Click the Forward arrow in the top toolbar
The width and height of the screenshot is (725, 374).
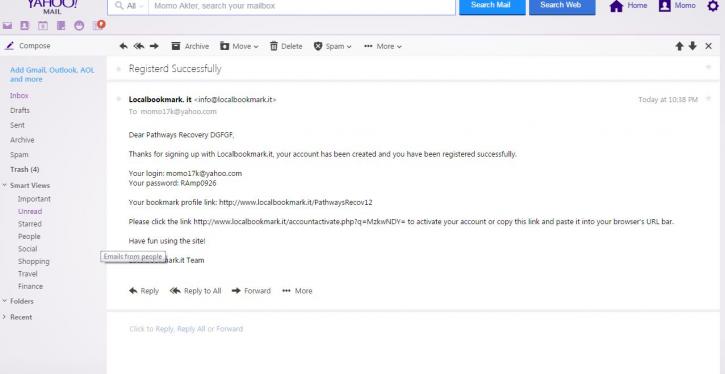coord(154,46)
